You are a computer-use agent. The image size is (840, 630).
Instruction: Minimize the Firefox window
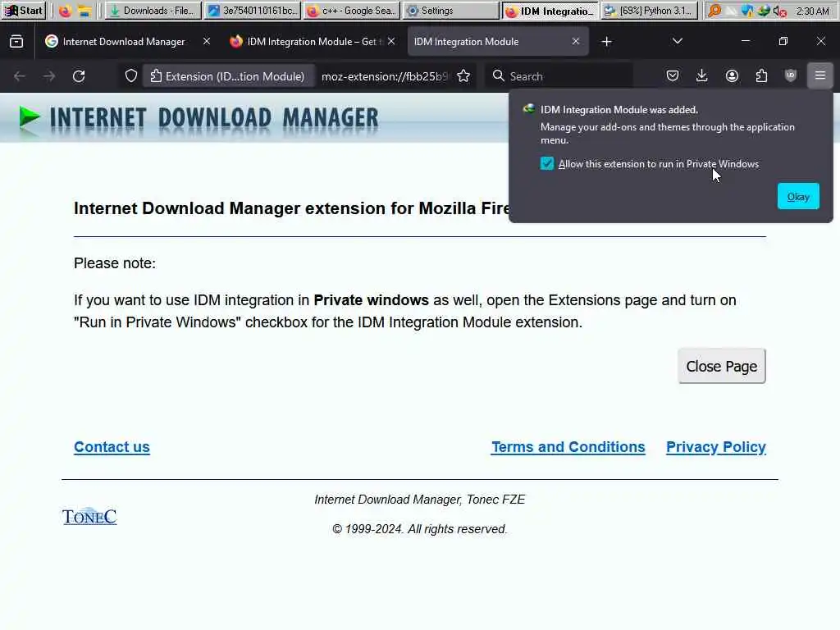pyautogui.click(x=745, y=41)
